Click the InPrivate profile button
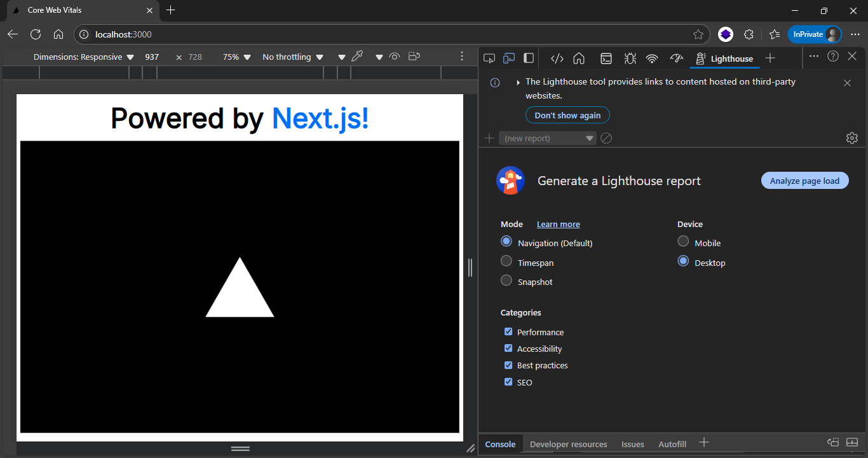Viewport: 868px width, 458px height. pyautogui.click(x=815, y=34)
